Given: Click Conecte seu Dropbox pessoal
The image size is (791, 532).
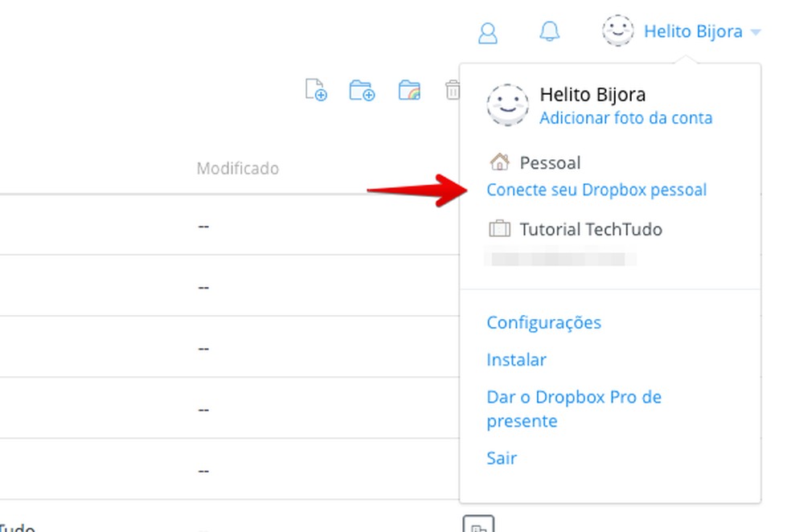Looking at the screenshot, I should [x=596, y=190].
